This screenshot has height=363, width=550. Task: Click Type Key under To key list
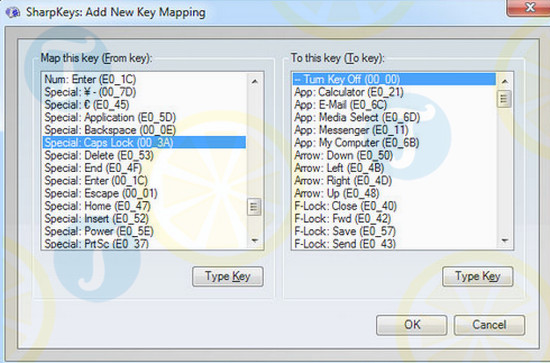click(478, 277)
